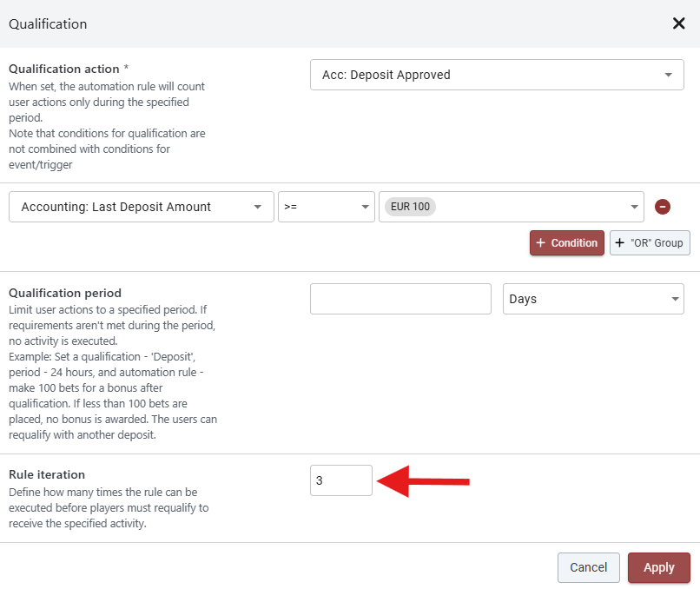Click the Qualification period heading
Image resolution: width=700 pixels, height=589 pixels.
pyautogui.click(x=65, y=293)
